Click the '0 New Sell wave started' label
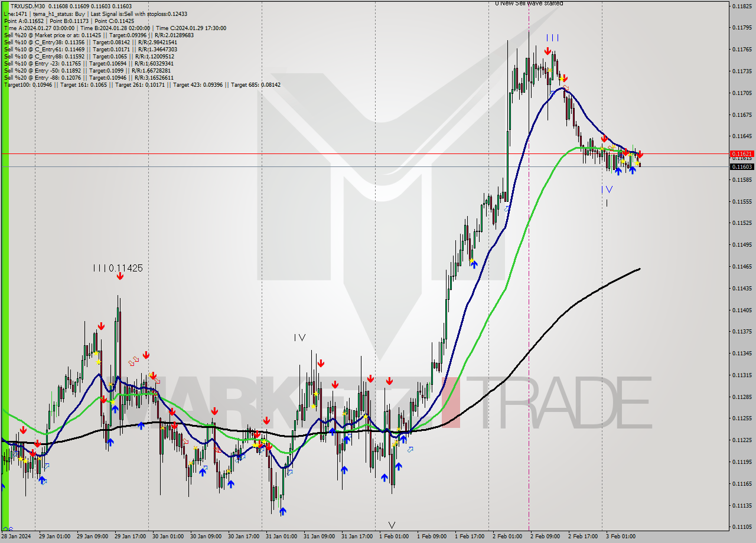 coord(529,3)
